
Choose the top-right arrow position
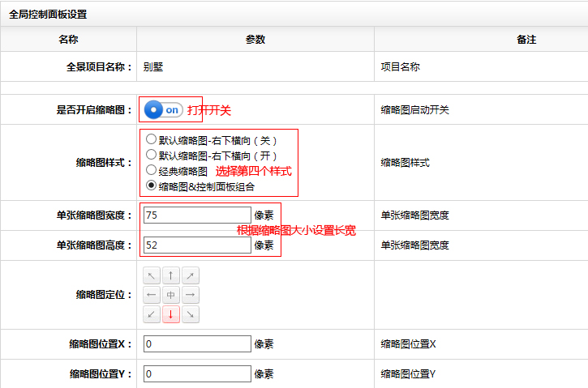tap(190, 275)
